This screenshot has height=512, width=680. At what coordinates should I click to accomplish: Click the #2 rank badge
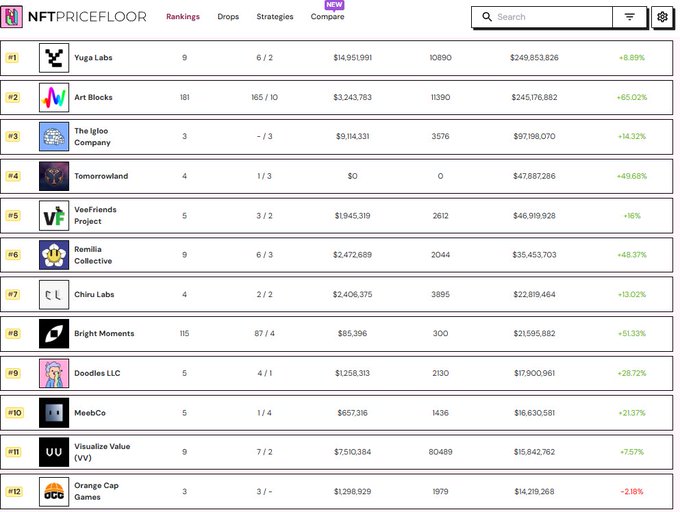[13, 97]
